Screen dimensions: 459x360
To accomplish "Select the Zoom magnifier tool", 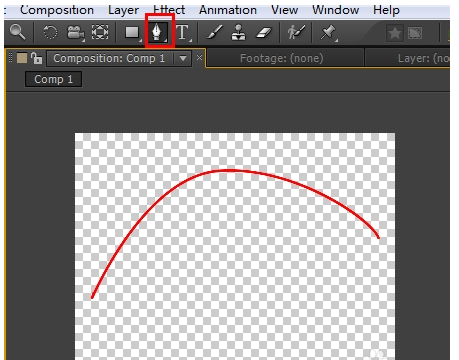I will [18, 32].
